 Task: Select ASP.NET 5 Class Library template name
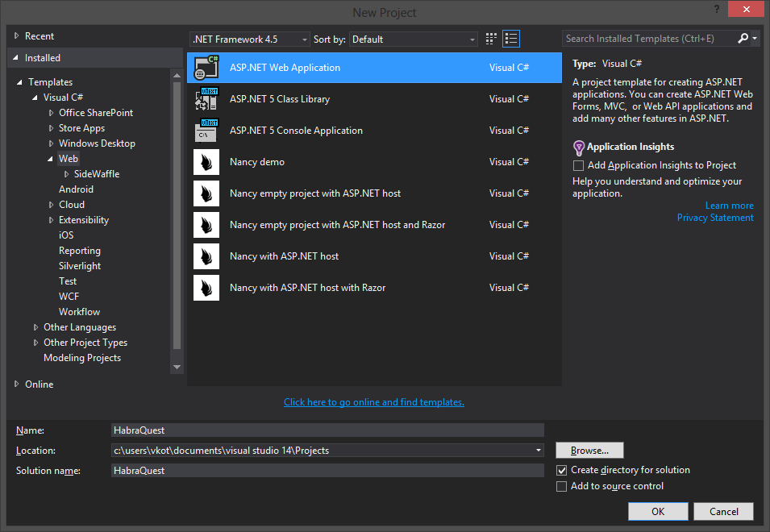[280, 99]
